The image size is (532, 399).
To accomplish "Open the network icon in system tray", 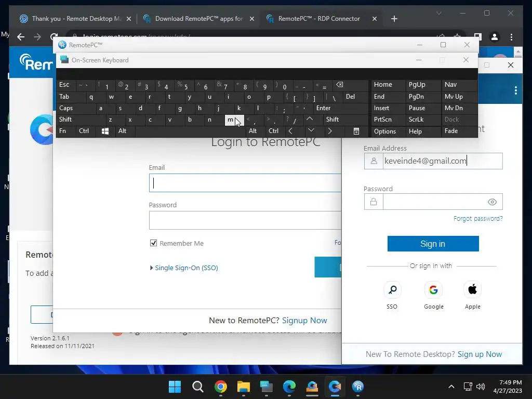I will coord(468,387).
